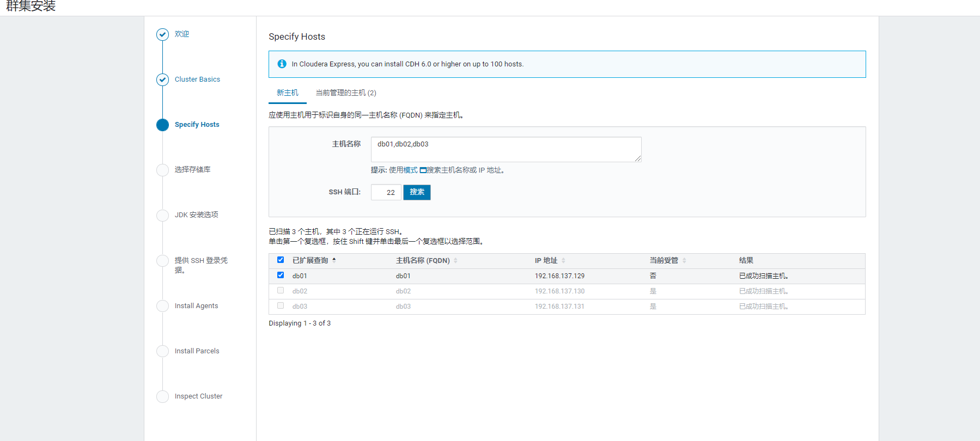This screenshot has height=441, width=980.
Task: Sort by 当前受管 column arrow
Action: click(684, 261)
